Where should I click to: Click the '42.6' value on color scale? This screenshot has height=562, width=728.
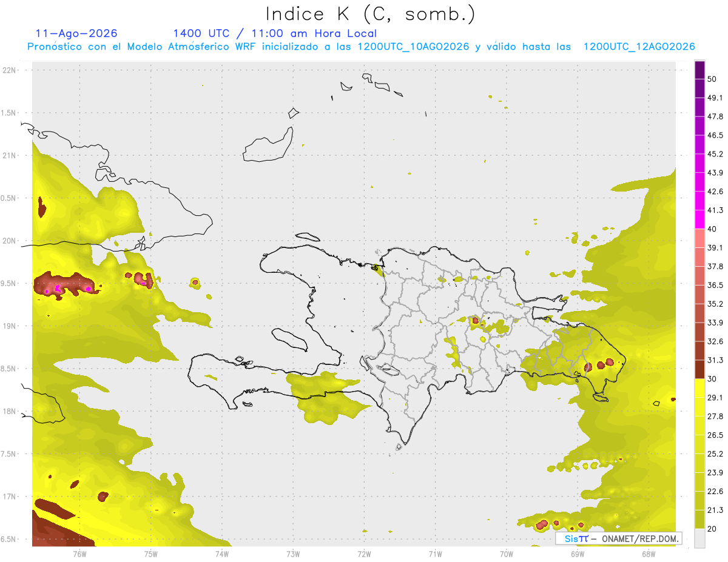coord(715,192)
